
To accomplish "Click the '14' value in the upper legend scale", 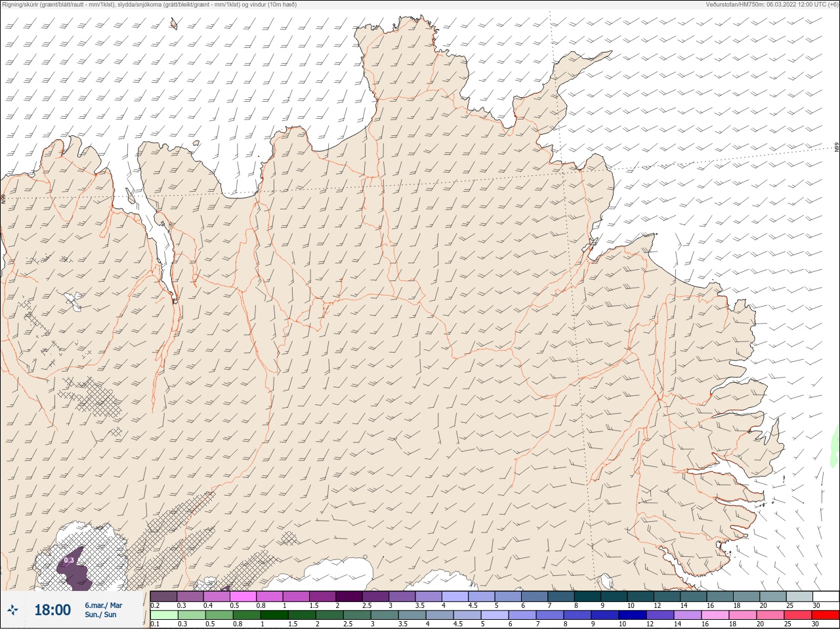I will click(684, 605).
